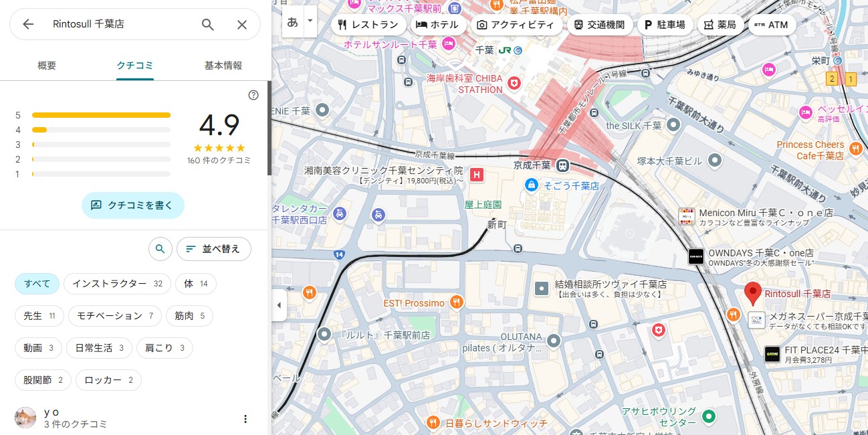Expand the language input dropdown arrow
The image size is (868, 435).
[x=310, y=21]
